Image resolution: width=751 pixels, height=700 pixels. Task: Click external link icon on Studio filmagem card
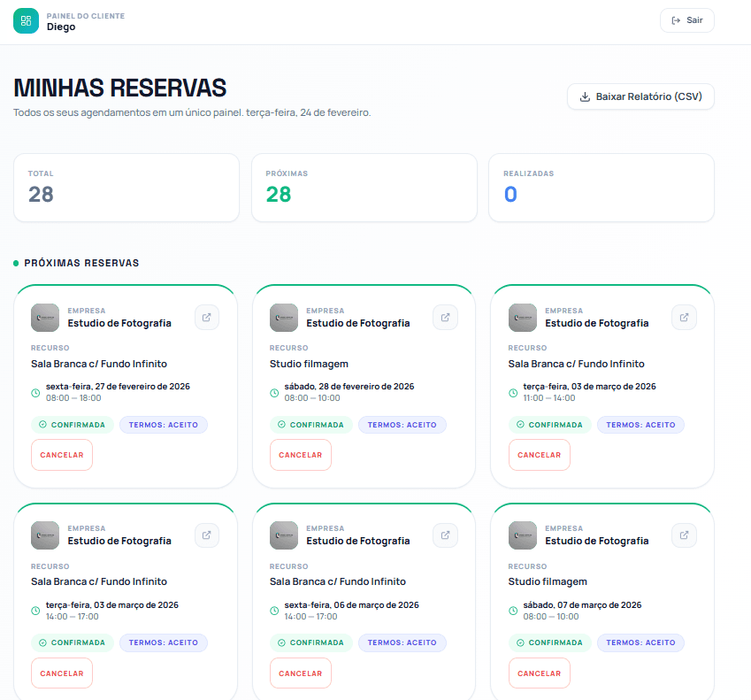click(445, 317)
